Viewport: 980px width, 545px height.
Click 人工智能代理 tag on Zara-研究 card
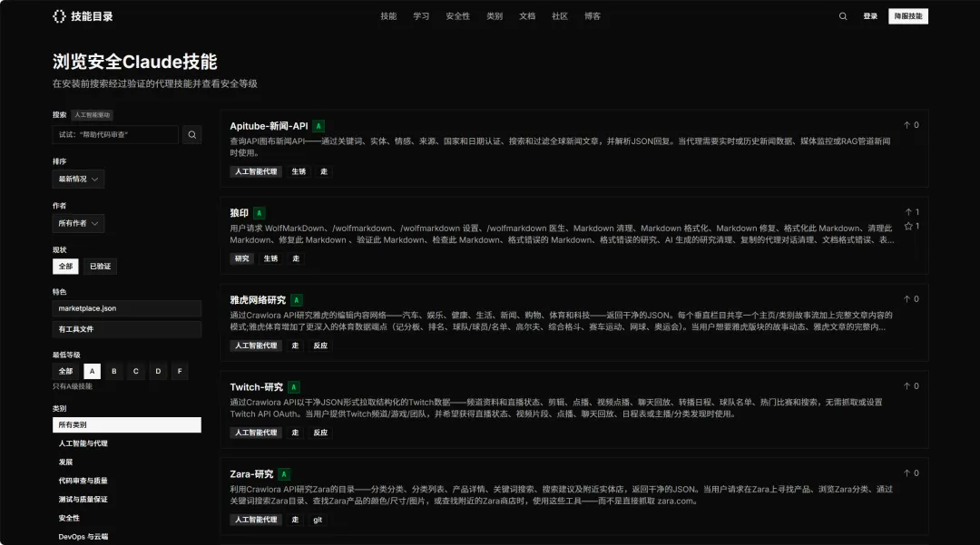(256, 520)
